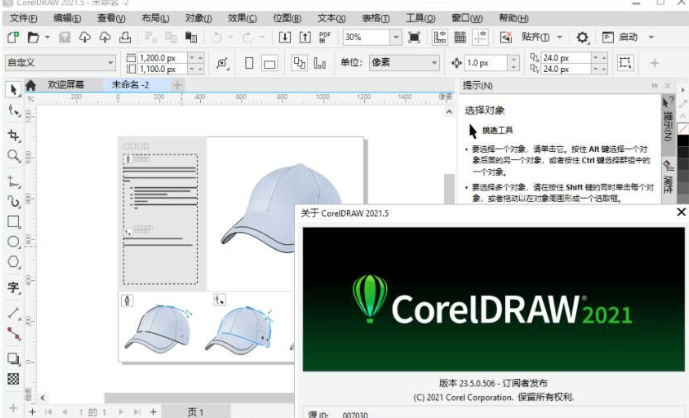689x418 pixels.
Task: Toggle the Show grid button
Action: (x=460, y=37)
